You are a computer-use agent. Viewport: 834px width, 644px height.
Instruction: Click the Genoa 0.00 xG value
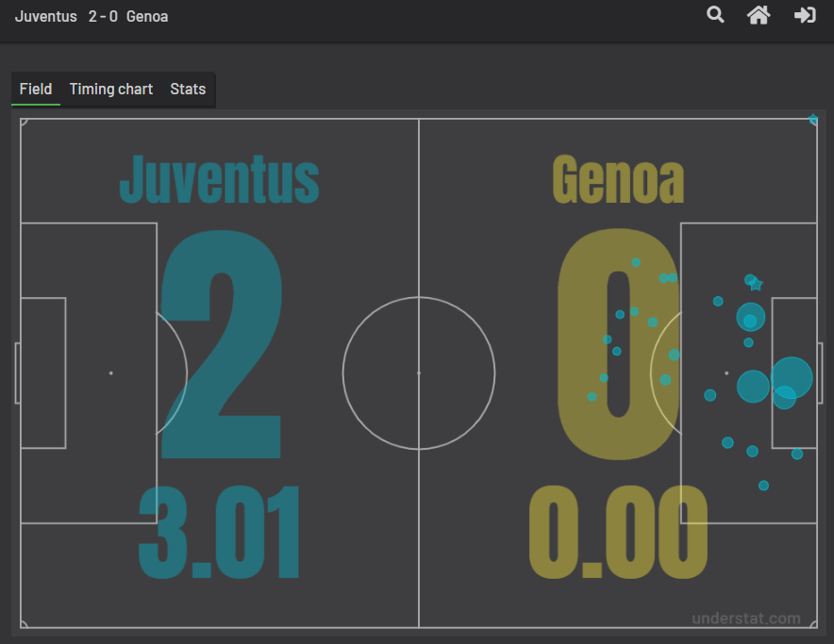coord(618,532)
